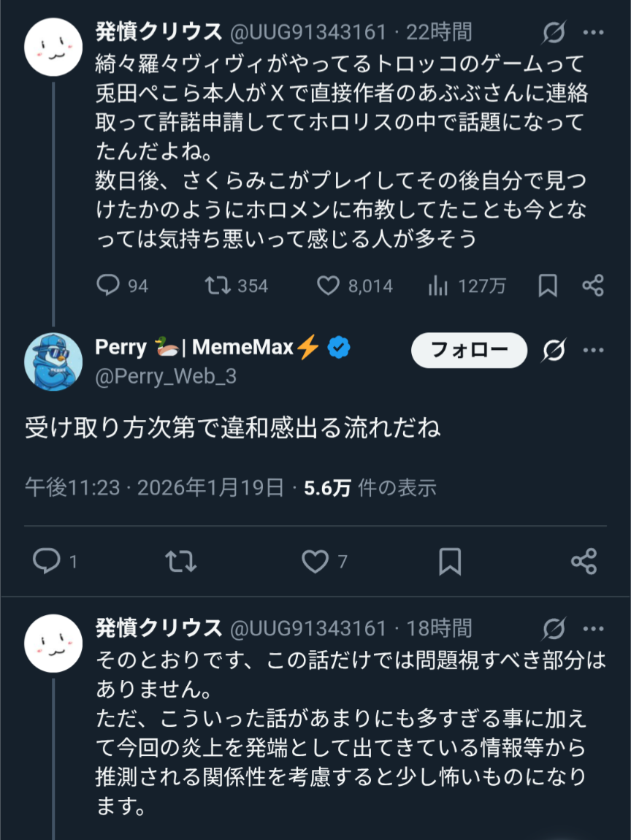
Task: Reply to Perry's post with 1 reply
Action: [x=47, y=561]
